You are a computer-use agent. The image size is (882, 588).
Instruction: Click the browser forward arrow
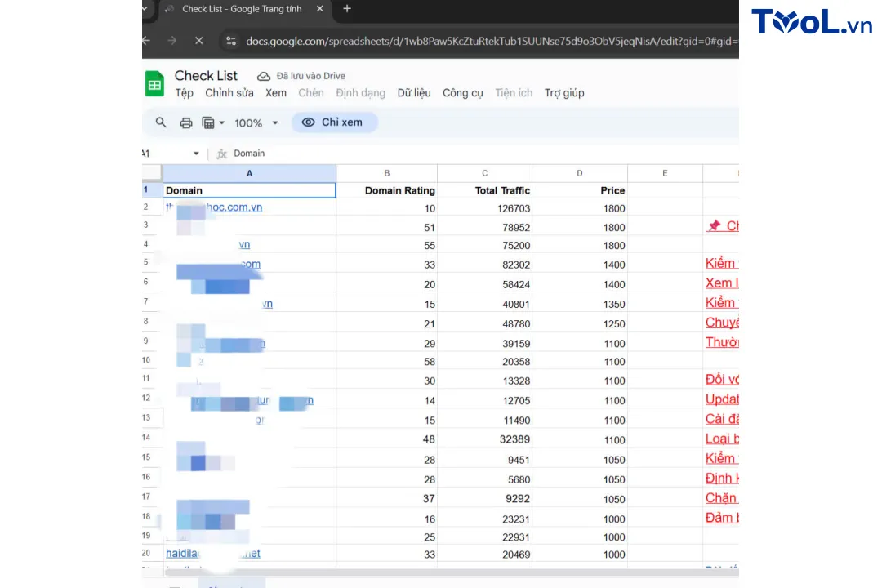172,41
